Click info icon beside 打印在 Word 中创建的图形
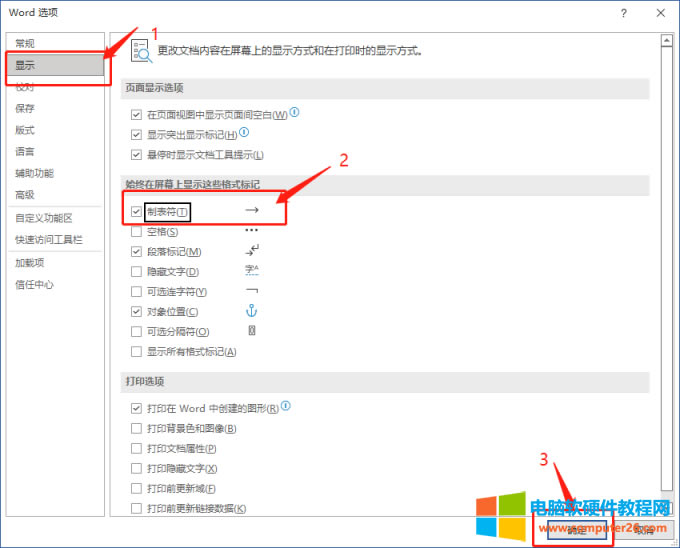The height and width of the screenshot is (548, 680). [x=285, y=406]
